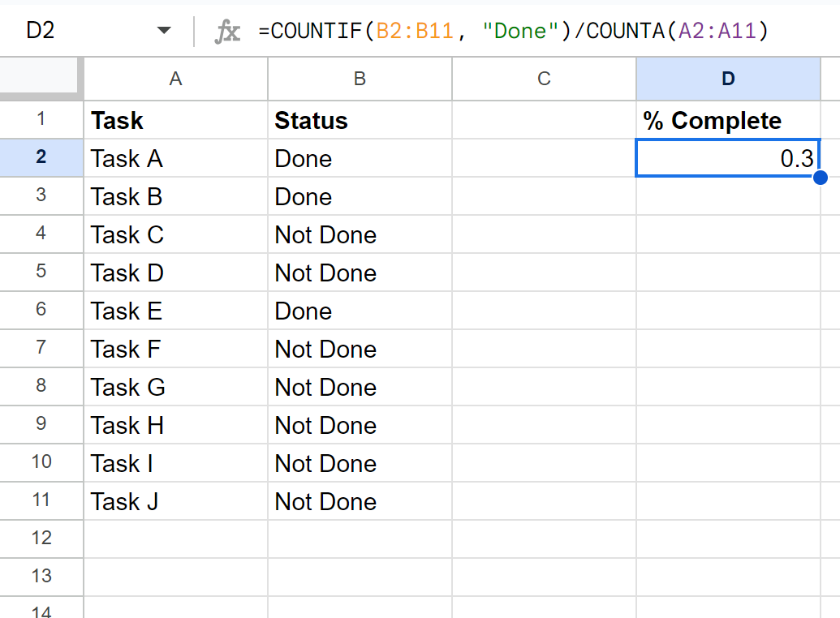
Task: Select row 1 header
Action: 41,119
